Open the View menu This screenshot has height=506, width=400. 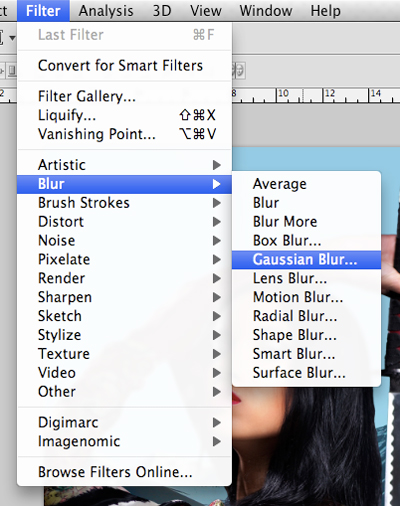click(206, 11)
